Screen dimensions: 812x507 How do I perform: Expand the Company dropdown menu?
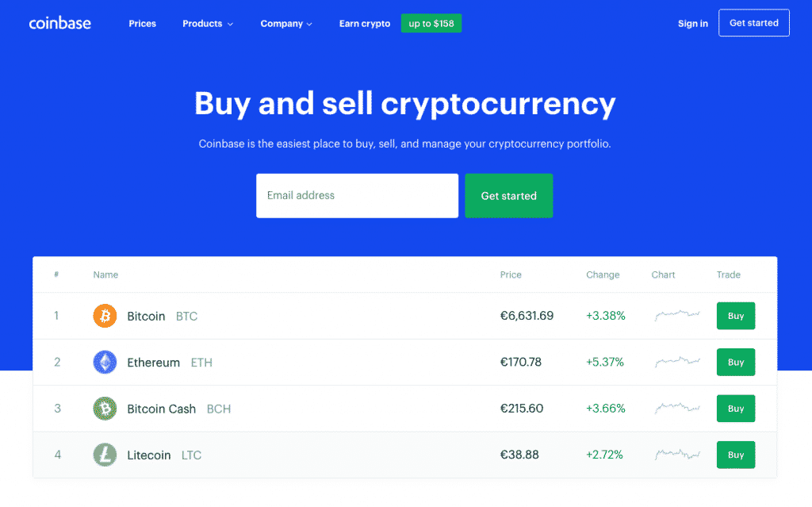click(x=286, y=24)
